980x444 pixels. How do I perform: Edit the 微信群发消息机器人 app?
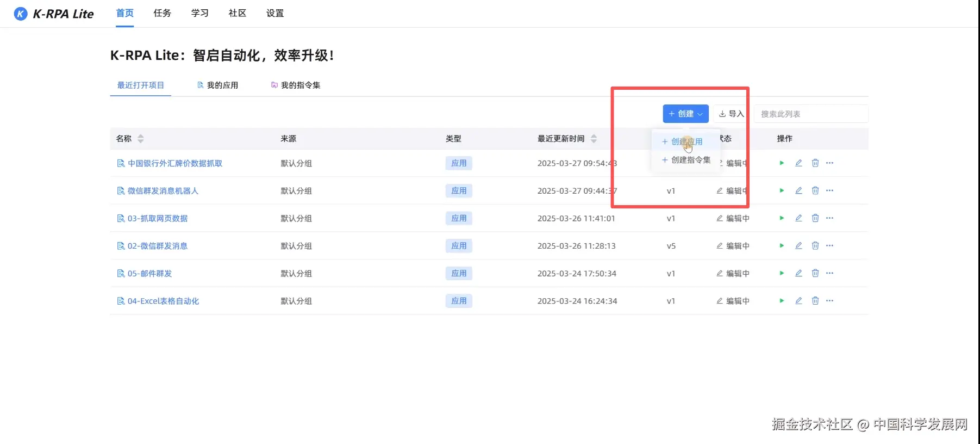click(x=798, y=190)
